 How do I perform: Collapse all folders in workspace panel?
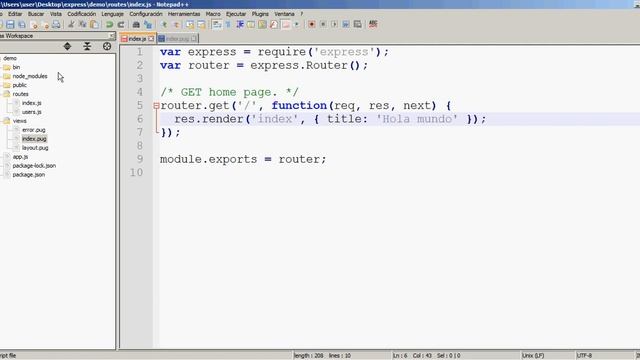pos(87,46)
